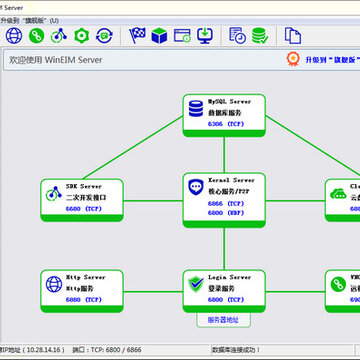The image size is (360, 360).
Task: Click the 核心服务/P2P label
Action: click(x=229, y=192)
